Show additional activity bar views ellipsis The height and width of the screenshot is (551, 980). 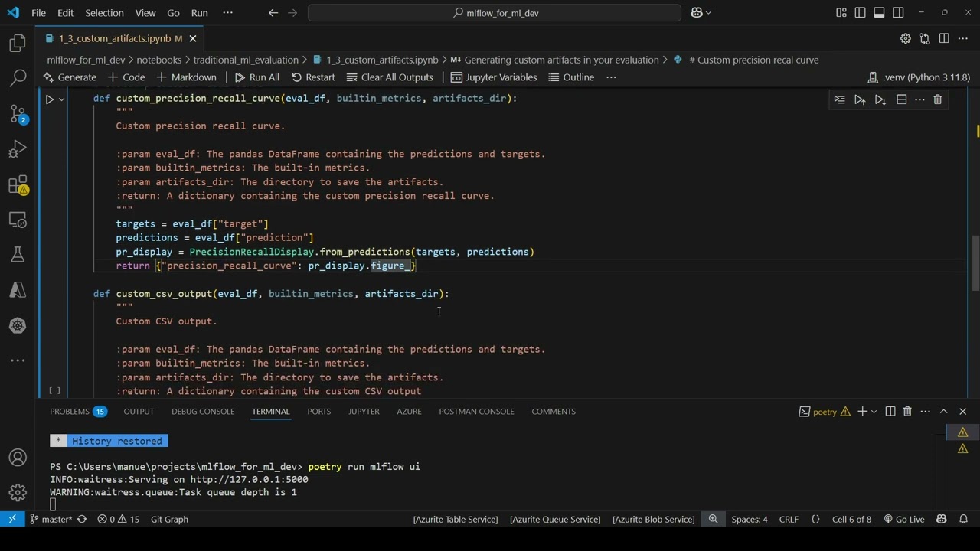[x=18, y=360]
